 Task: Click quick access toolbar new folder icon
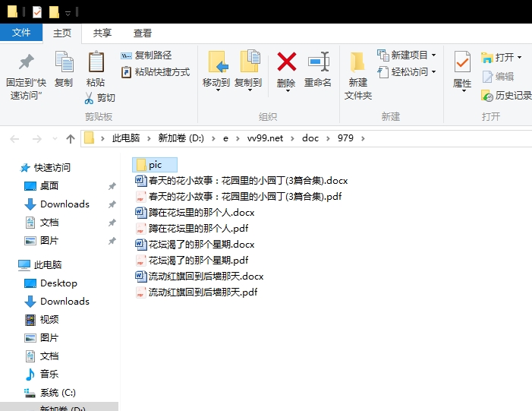click(54, 13)
